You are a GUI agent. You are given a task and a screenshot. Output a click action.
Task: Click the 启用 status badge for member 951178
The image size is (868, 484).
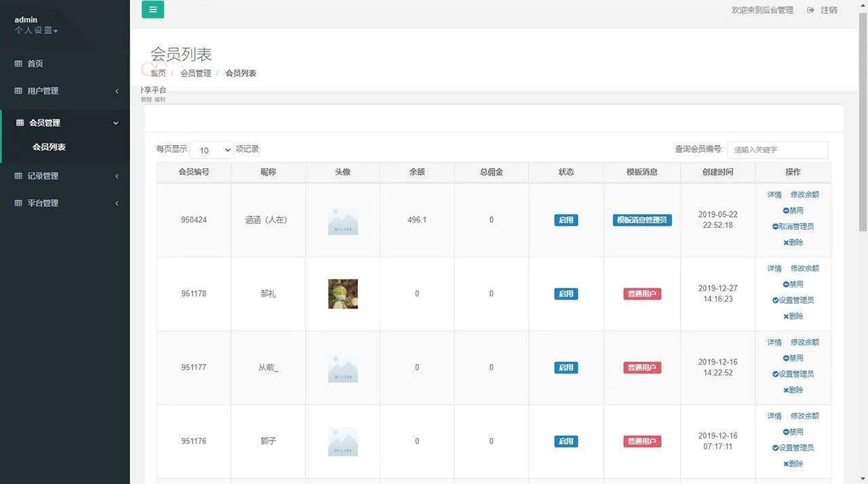tap(566, 294)
